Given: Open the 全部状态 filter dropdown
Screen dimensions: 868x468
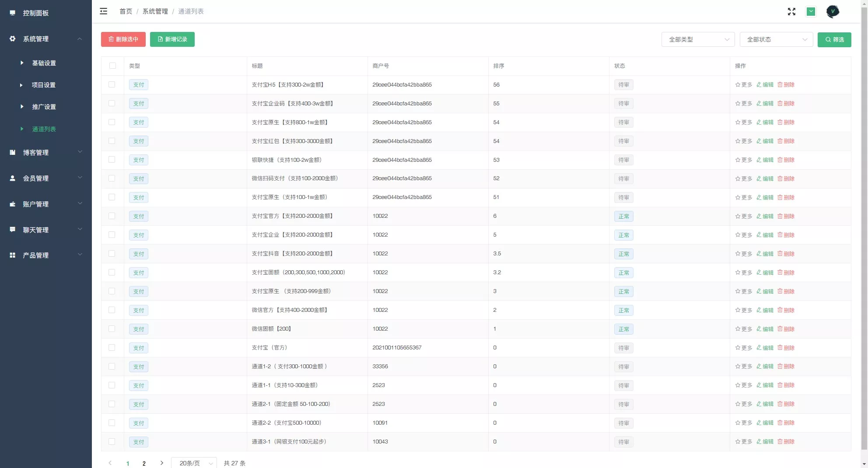Looking at the screenshot, I should (x=776, y=39).
